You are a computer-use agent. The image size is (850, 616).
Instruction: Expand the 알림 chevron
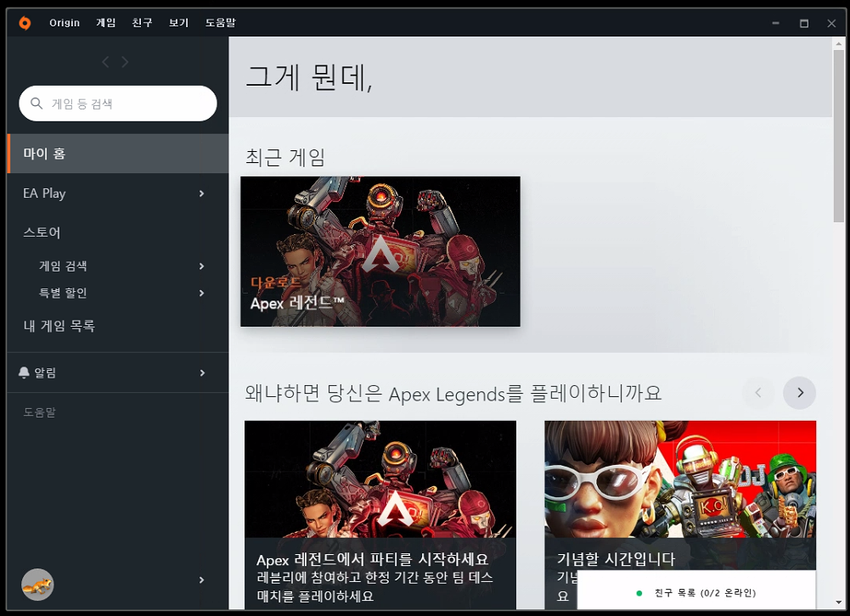point(202,372)
